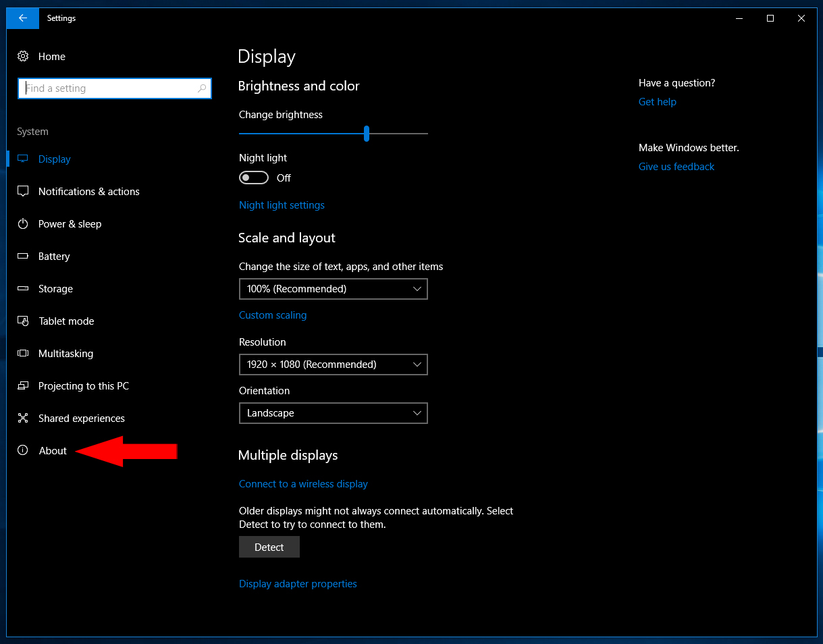
Task: Open Multitasking settings
Action: (x=23, y=353)
